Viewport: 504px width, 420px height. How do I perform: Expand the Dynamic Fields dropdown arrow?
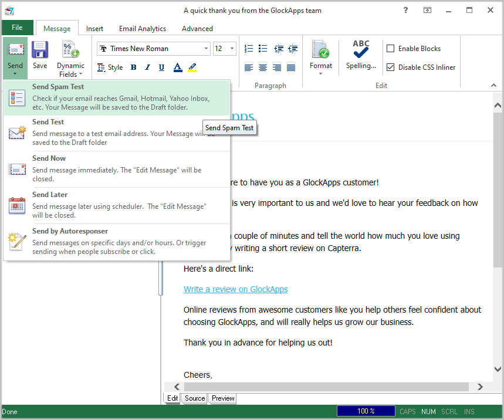pyautogui.click(x=81, y=74)
